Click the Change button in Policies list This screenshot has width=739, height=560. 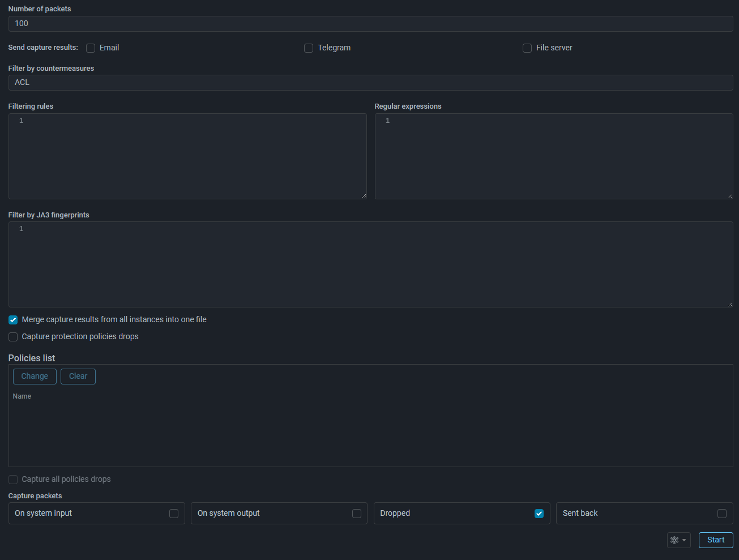tap(35, 377)
